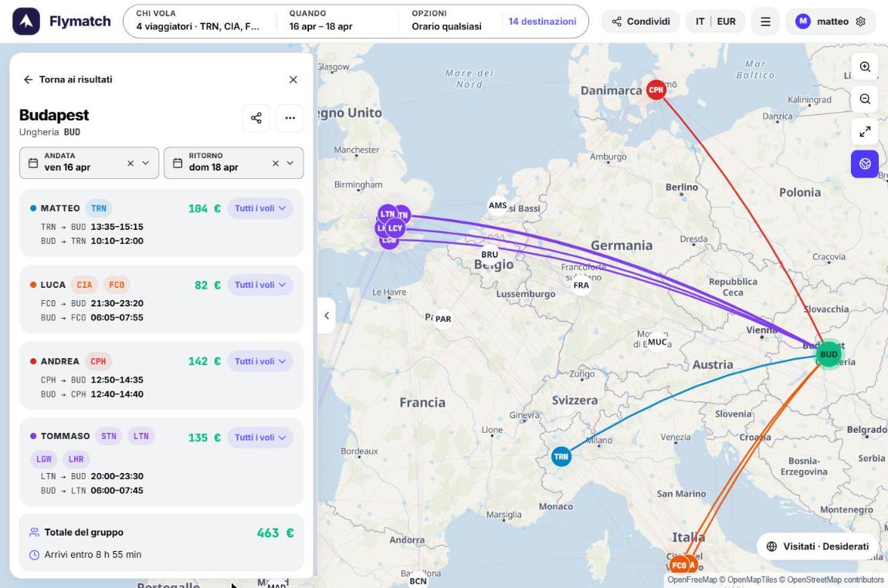Viewport: 888px width, 588px height.
Task: Select Luca's FCO → BUD 21:30–23:20 flight
Action: [x=92, y=303]
